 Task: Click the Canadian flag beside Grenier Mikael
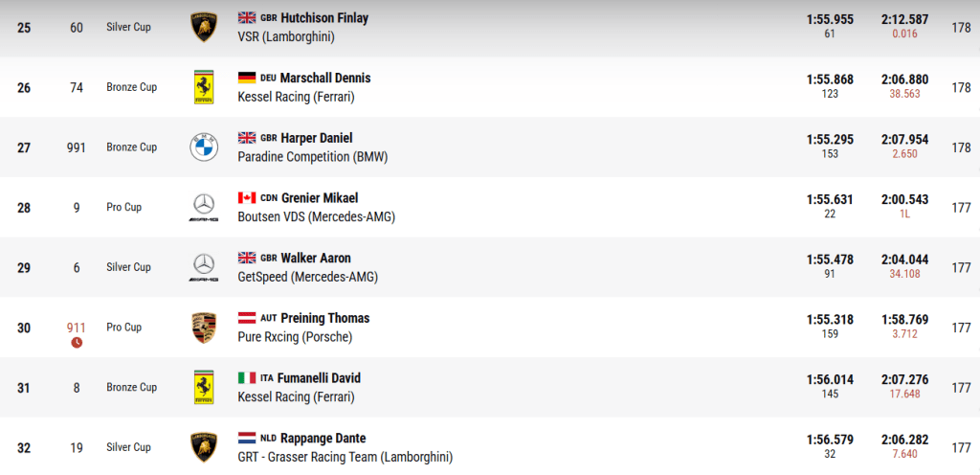247,198
